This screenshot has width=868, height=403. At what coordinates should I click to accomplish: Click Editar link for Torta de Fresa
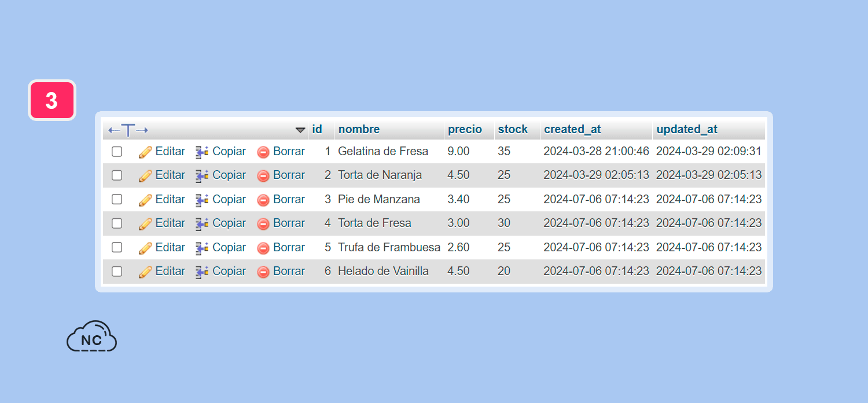click(170, 223)
